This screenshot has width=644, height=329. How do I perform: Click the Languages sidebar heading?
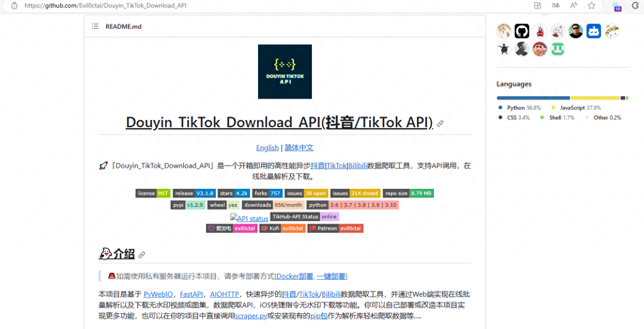pyautogui.click(x=514, y=84)
